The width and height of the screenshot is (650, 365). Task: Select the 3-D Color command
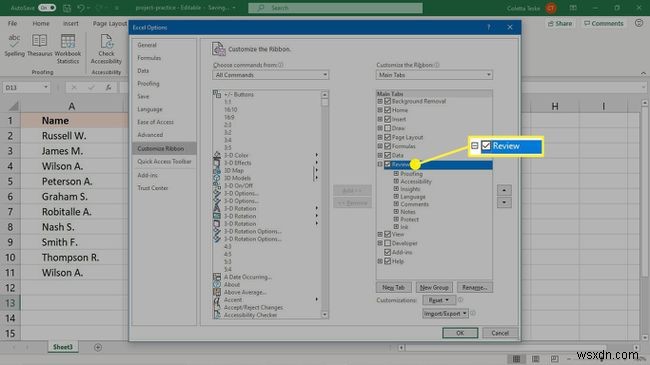coord(235,155)
